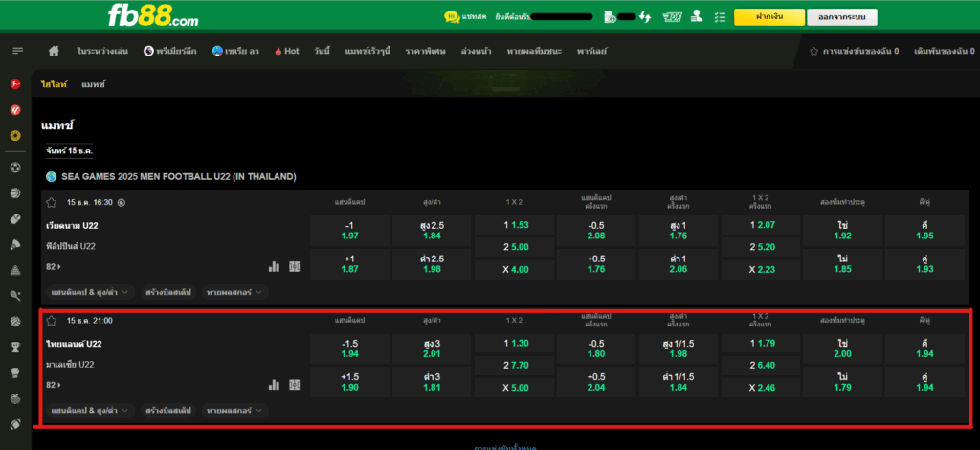This screenshot has width=980, height=450.
Task: Switch to ไฮไลท์ highlights tab
Action: 55,83
